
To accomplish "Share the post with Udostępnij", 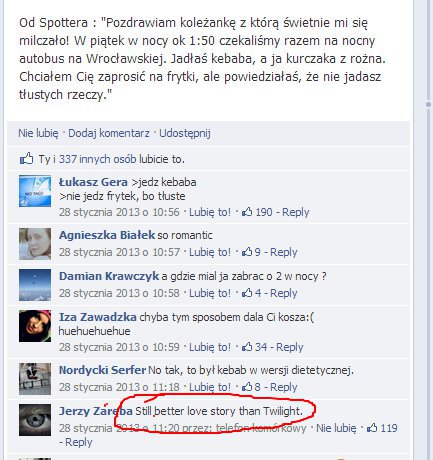I will (185, 133).
